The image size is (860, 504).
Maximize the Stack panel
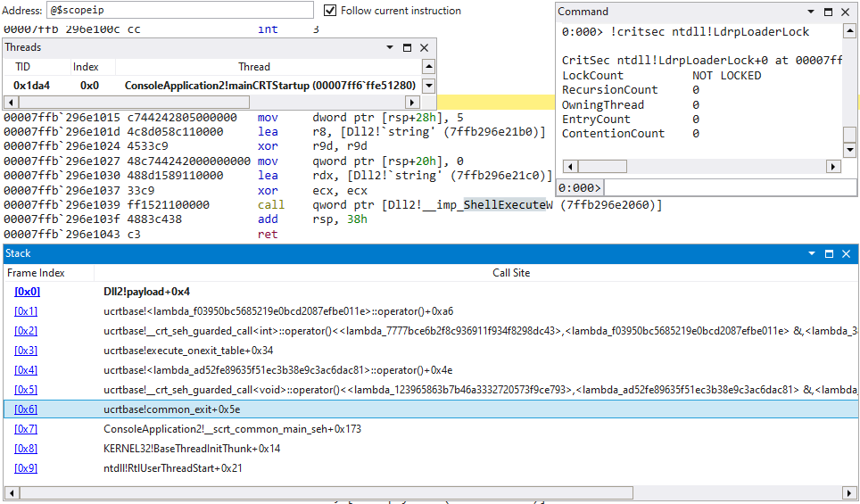[x=830, y=253]
